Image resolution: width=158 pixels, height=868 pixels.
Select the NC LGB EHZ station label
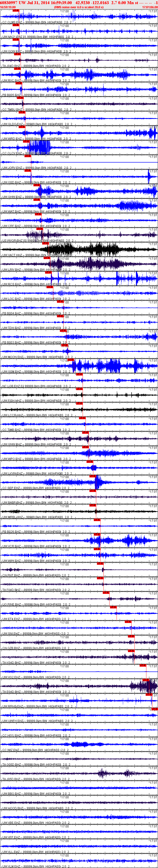coord(37,386)
